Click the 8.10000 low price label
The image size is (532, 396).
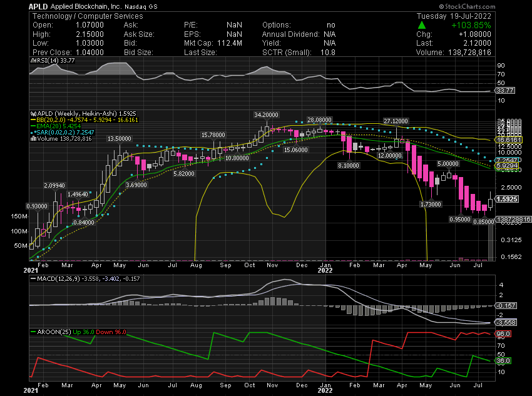[x=349, y=165]
